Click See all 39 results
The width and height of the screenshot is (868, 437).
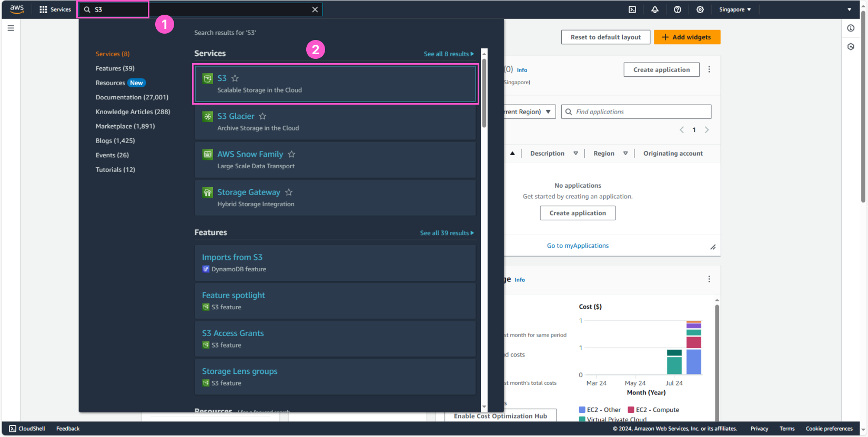447,233
